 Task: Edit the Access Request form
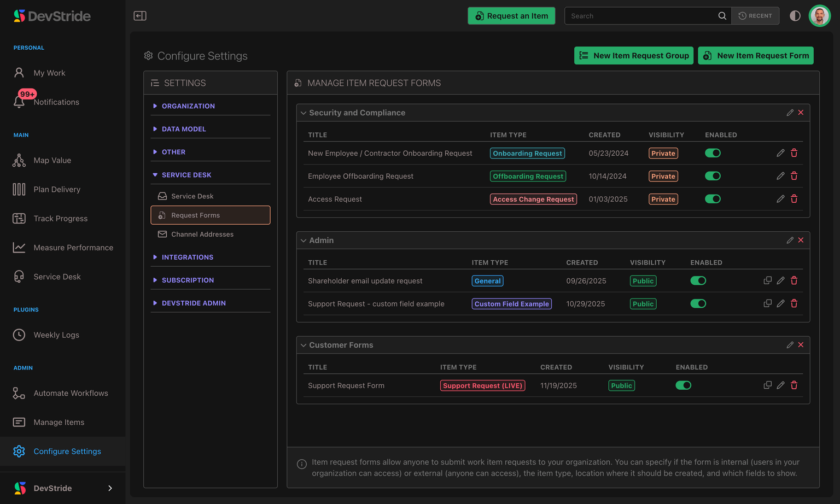(x=780, y=199)
